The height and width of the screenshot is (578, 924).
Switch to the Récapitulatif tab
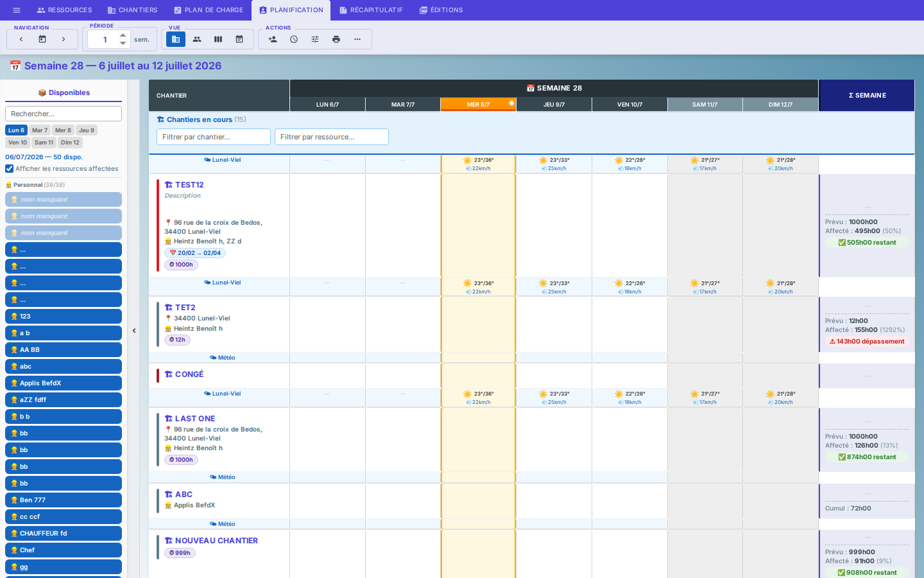point(371,10)
